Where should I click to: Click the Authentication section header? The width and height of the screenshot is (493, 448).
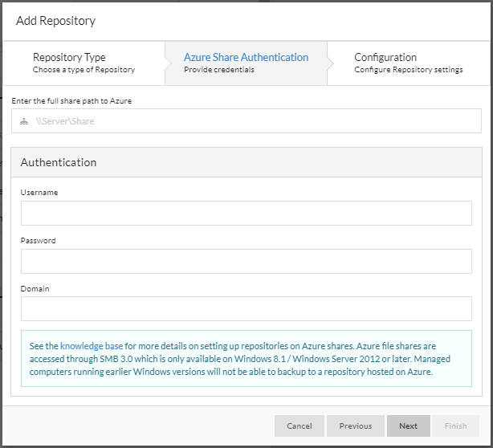[59, 162]
